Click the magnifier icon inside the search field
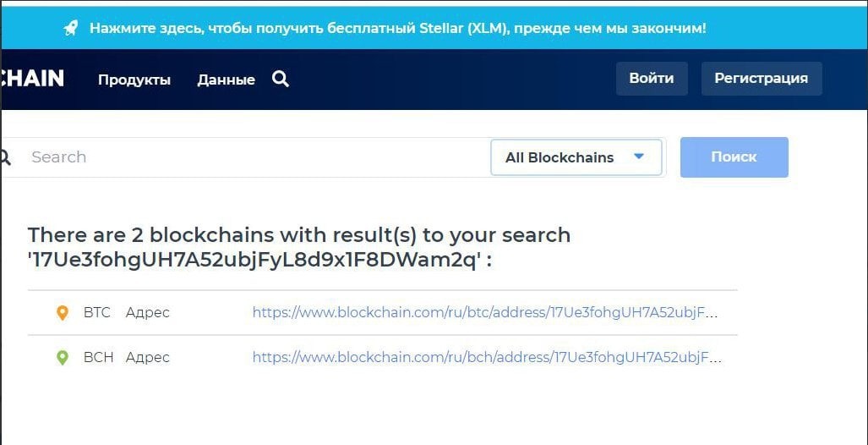 5,157
